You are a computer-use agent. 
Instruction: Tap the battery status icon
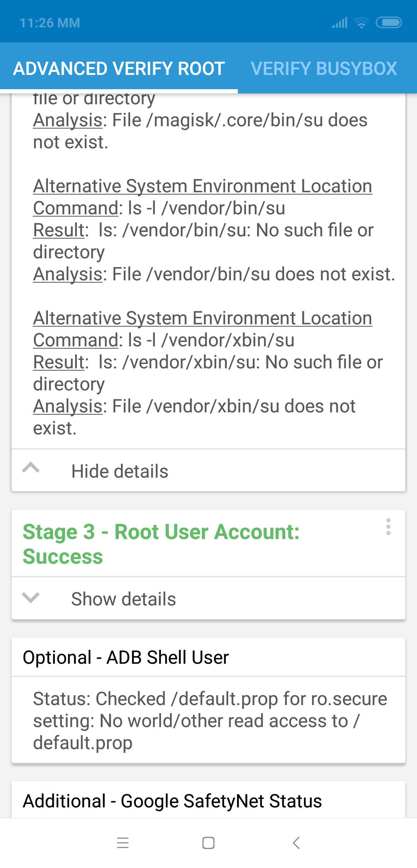(x=389, y=23)
